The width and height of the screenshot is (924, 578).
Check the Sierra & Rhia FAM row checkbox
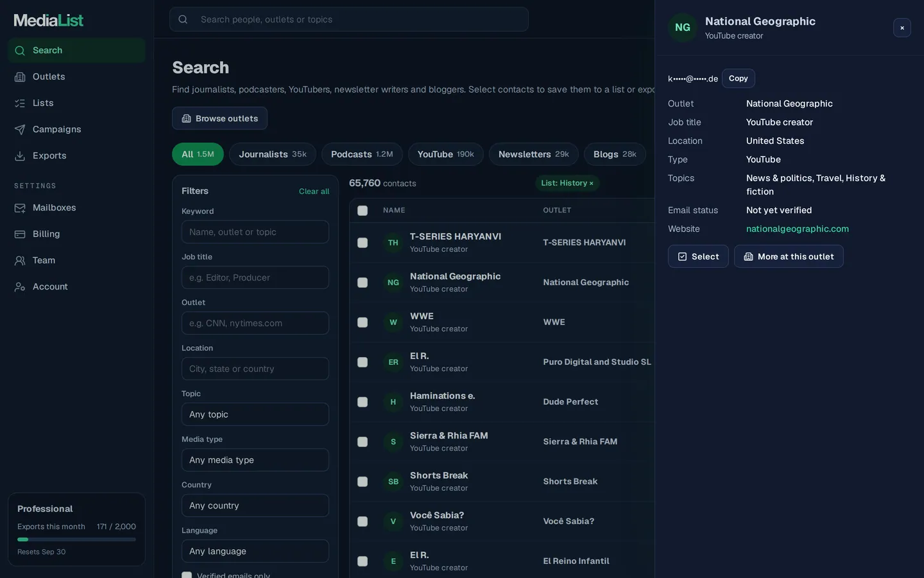coord(363,442)
